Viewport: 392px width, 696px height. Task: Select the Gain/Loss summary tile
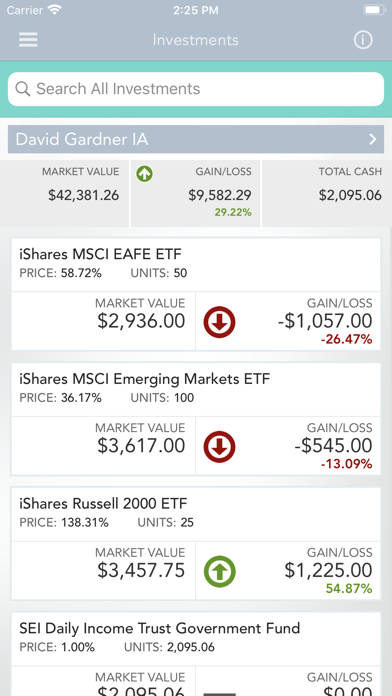click(x=195, y=194)
